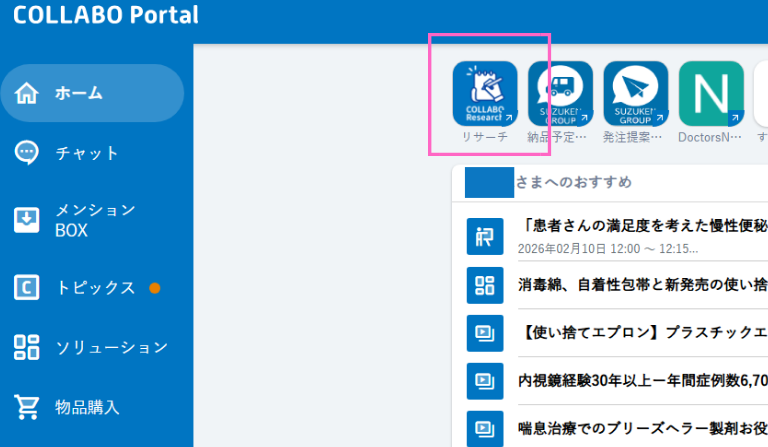Click the chat bubble icon
This screenshot has height=447, width=768.
tap(27, 153)
